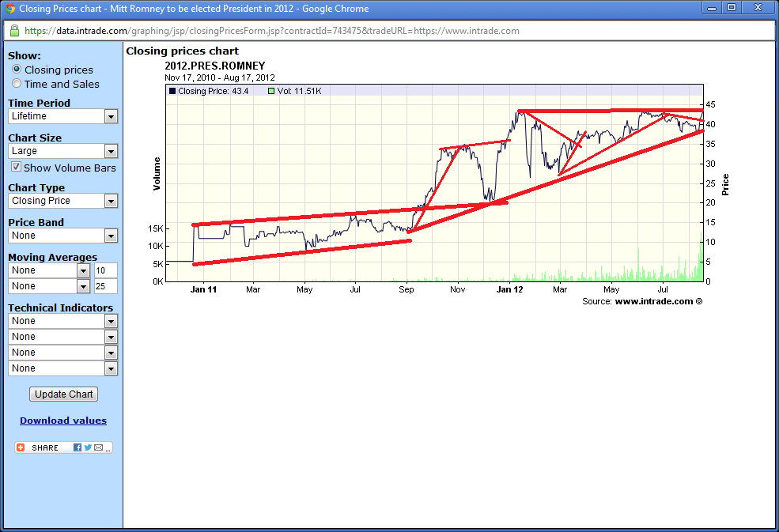Click the Closing Price legend square

coord(172,91)
